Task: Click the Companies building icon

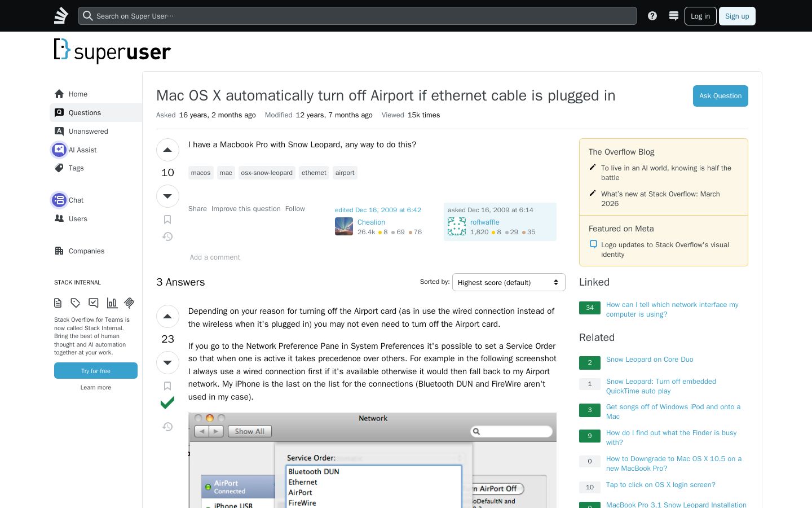Action: coord(59,251)
